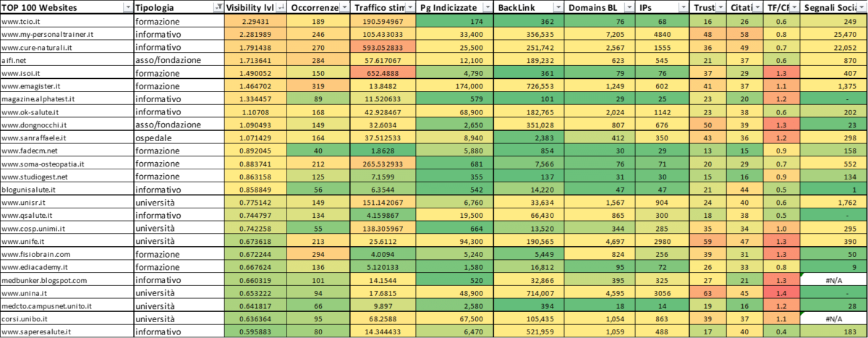Select cell www.qsalute.it

coord(67,216)
